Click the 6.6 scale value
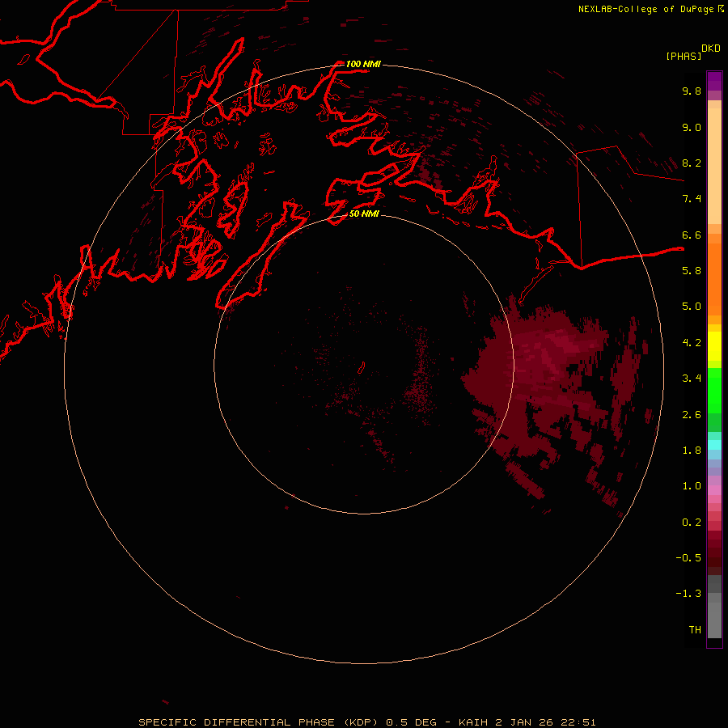The height and width of the screenshot is (728, 728). [x=692, y=235]
